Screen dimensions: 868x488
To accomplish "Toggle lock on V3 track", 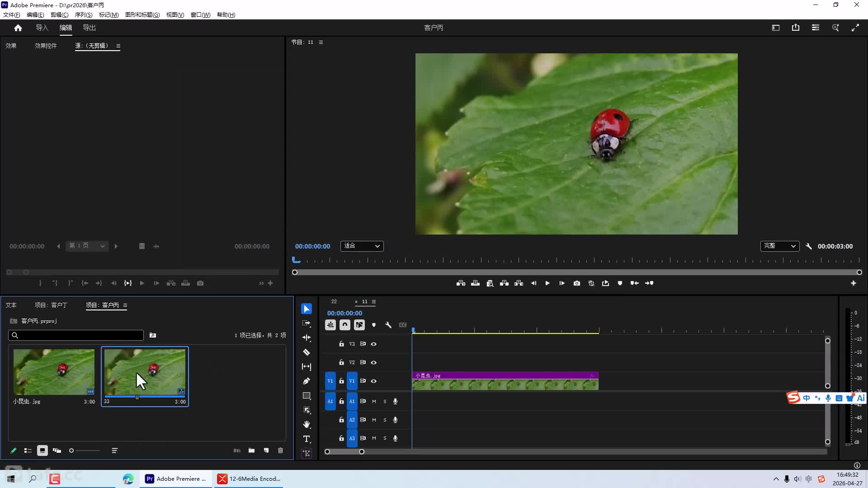I will tap(341, 344).
